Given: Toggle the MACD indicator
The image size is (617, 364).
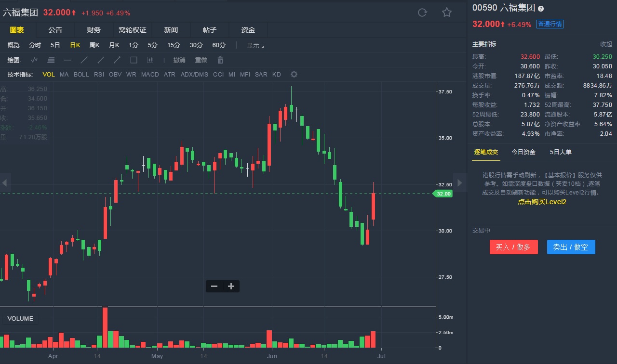Looking at the screenshot, I should tap(150, 74).
